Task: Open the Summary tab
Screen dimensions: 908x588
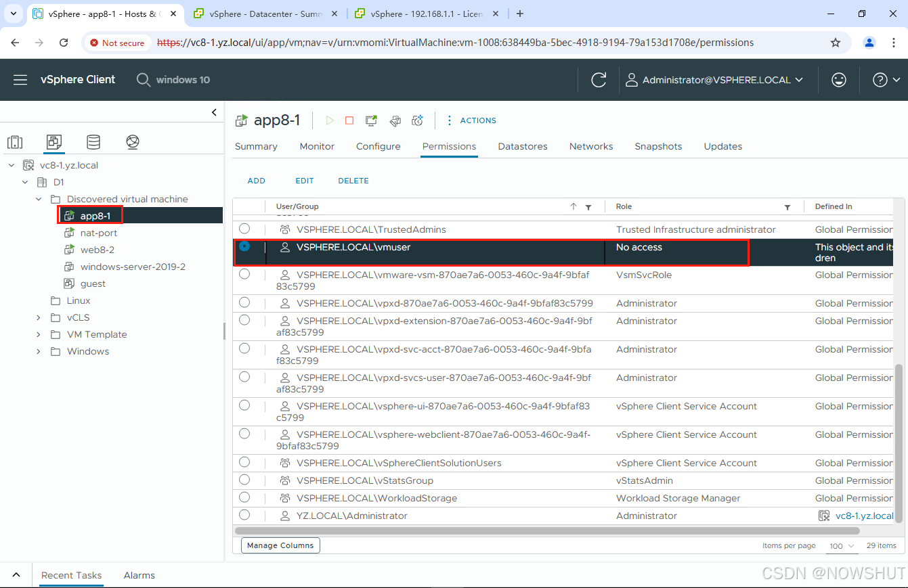Action: (256, 146)
